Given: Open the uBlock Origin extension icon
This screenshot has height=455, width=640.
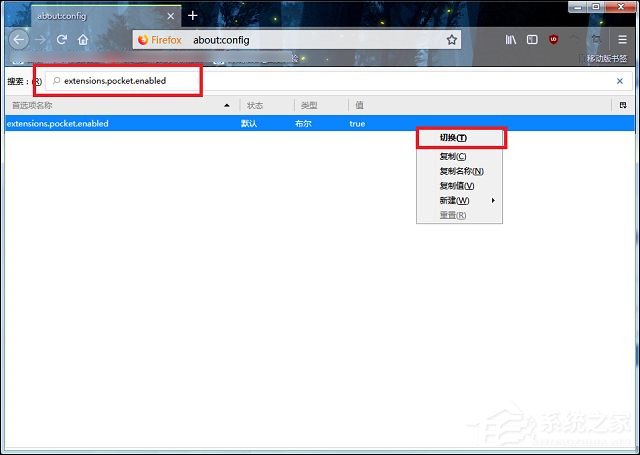Looking at the screenshot, I should pos(553,40).
